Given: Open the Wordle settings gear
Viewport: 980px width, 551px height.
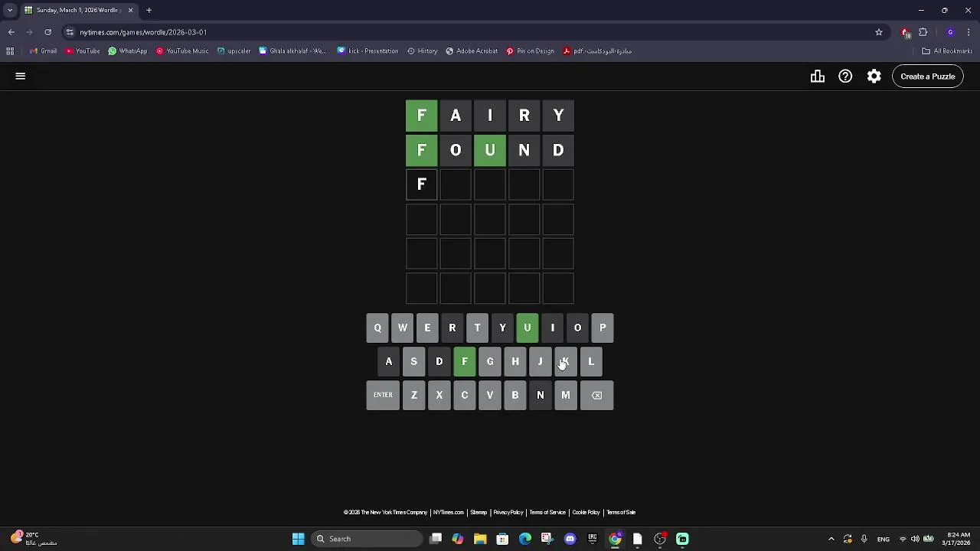Looking at the screenshot, I should 874,77.
